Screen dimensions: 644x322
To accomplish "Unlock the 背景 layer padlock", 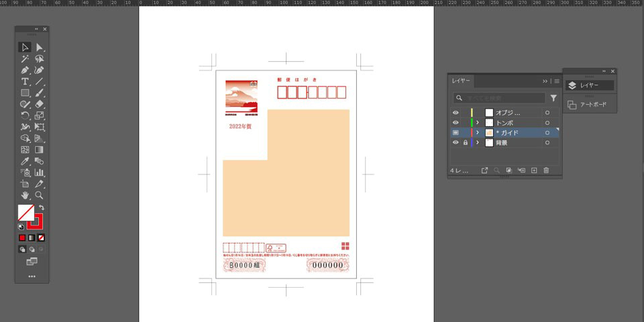I will click(x=464, y=143).
